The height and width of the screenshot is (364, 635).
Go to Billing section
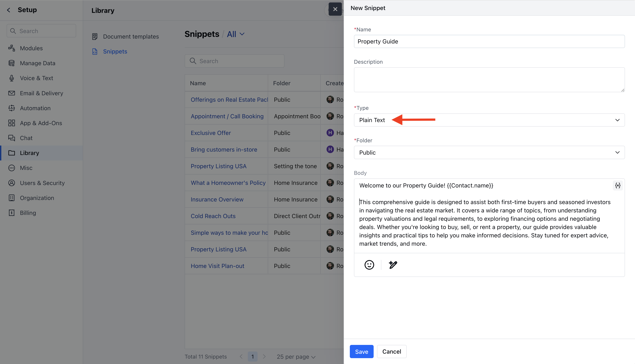coord(28,213)
